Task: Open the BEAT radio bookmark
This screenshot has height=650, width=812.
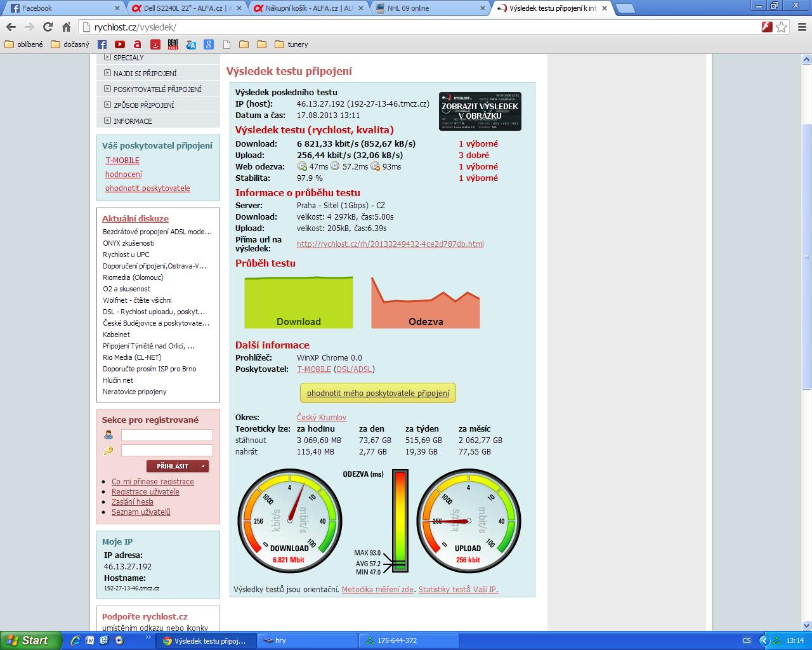Action: 173,44
